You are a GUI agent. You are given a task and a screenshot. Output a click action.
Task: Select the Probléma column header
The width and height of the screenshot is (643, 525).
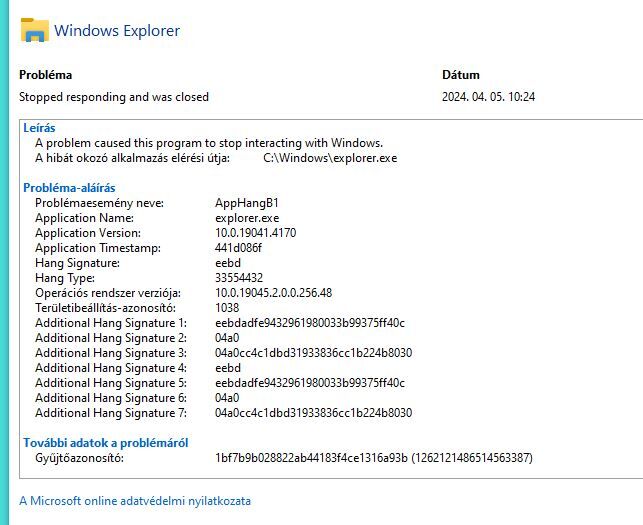(x=46, y=75)
